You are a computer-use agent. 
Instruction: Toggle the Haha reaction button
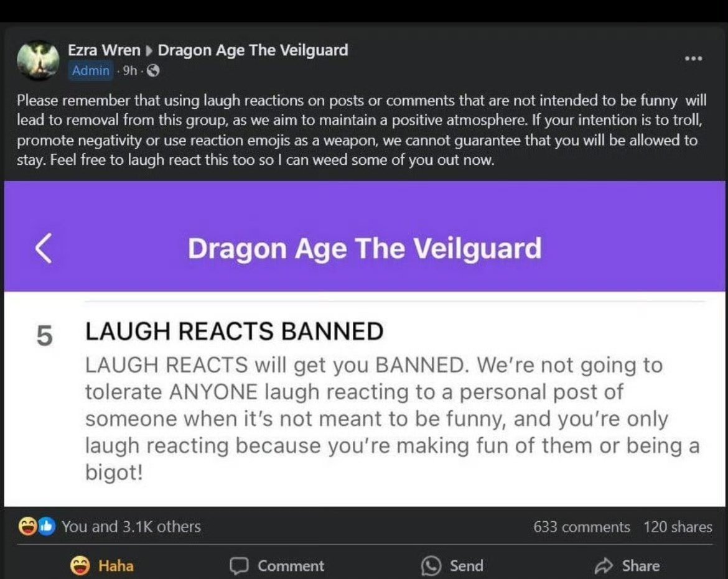click(101, 565)
